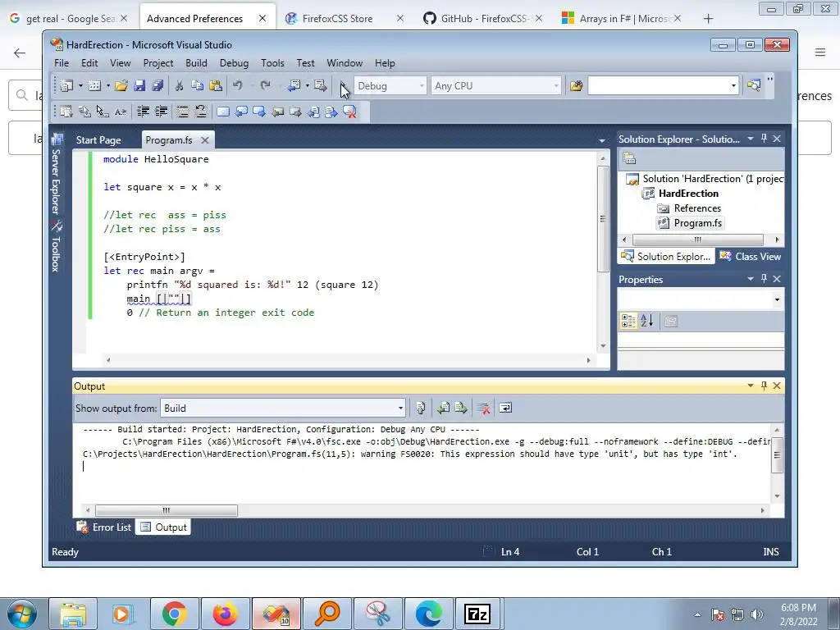
Task: Open New Project button dropdown arrow
Action: [x=80, y=85]
